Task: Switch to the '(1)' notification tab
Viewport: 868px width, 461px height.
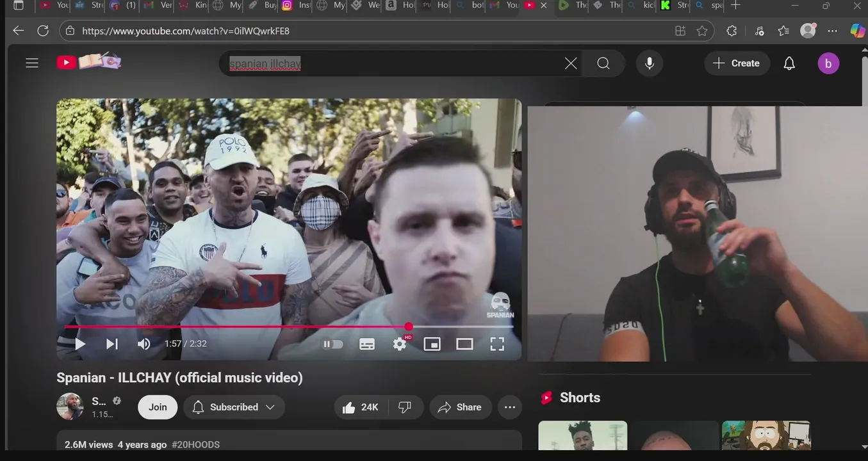Action: [122, 5]
